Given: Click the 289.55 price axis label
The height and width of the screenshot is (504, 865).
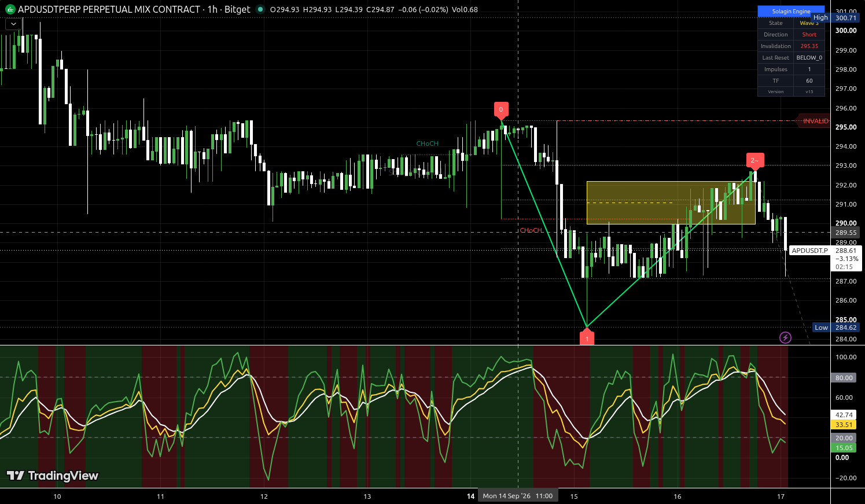Looking at the screenshot, I should tap(846, 233).
